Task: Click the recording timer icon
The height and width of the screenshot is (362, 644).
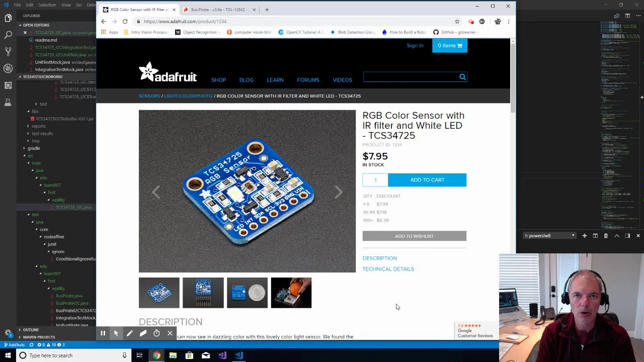Action: click(x=156, y=333)
